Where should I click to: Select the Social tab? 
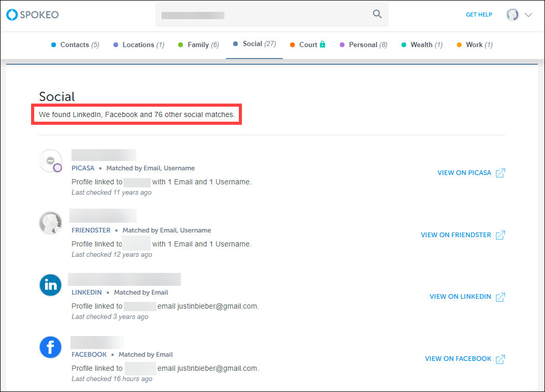click(x=254, y=44)
